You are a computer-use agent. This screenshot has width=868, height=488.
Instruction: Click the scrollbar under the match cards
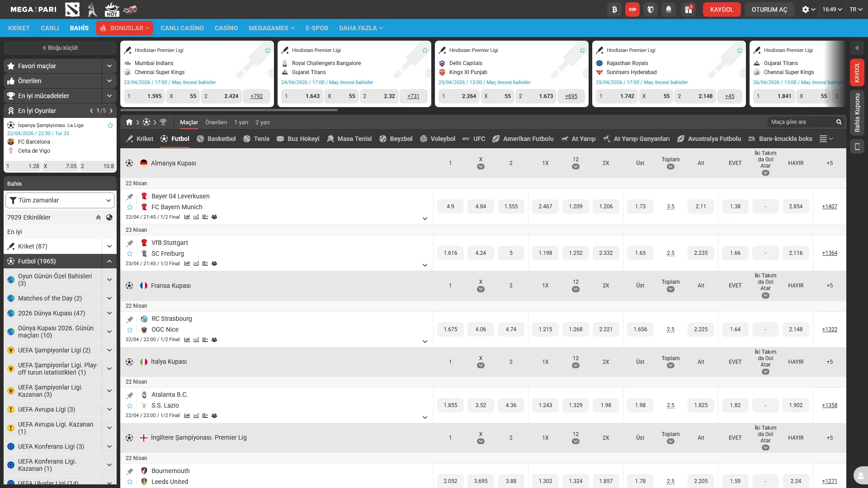click(229, 110)
